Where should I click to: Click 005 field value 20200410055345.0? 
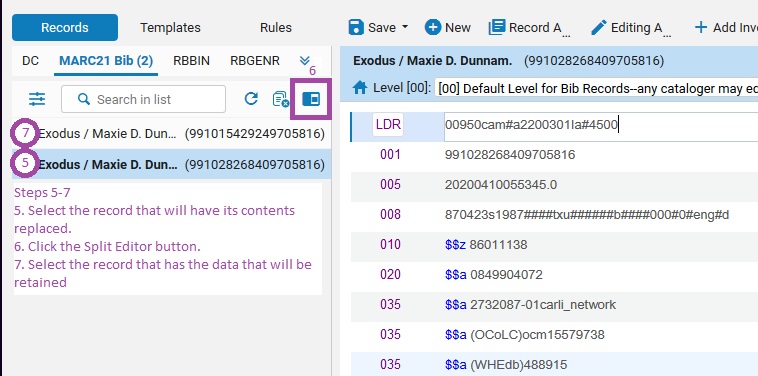(x=501, y=185)
